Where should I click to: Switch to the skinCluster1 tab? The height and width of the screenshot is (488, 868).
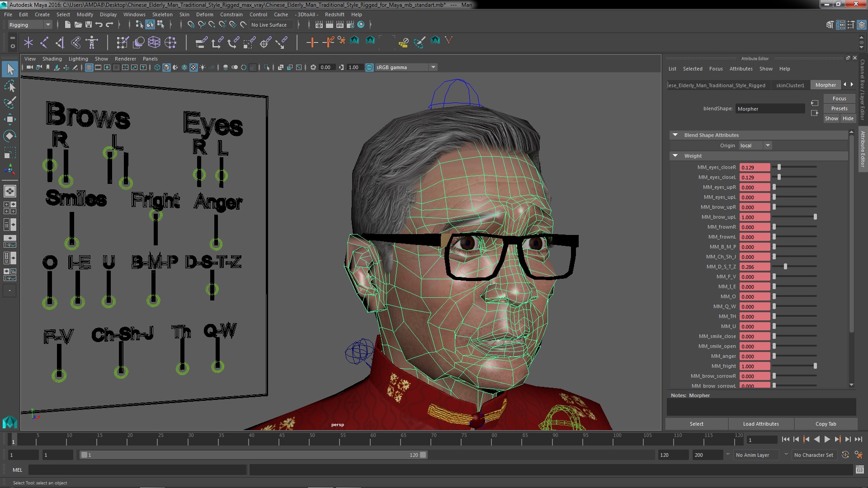pos(790,85)
